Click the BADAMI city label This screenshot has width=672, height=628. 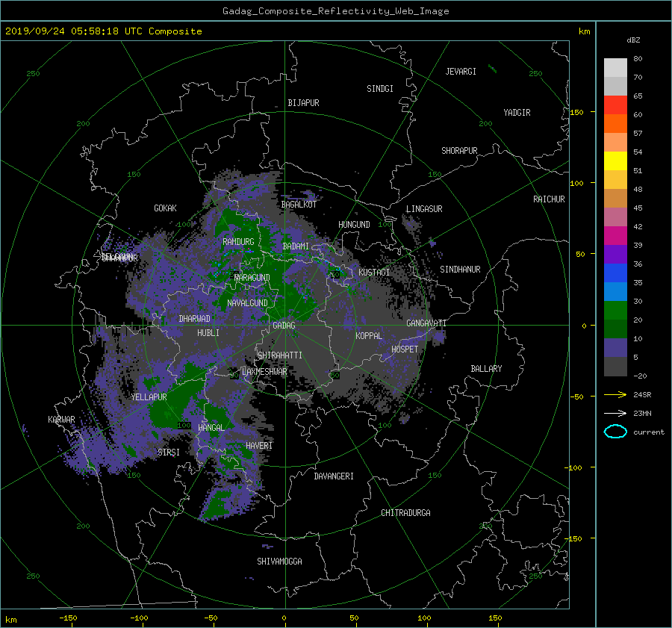point(296,246)
